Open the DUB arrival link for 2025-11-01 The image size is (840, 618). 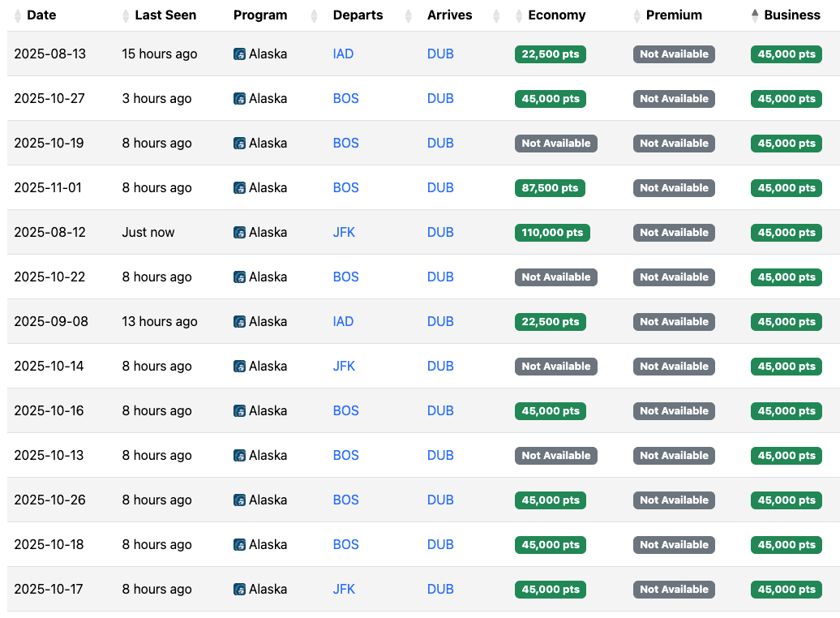(x=440, y=188)
